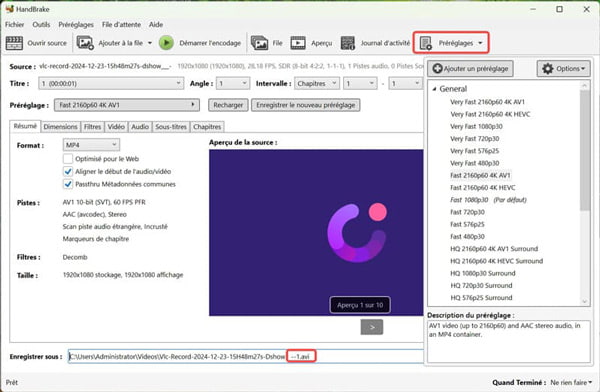The width and height of the screenshot is (600, 392).
Task: Start encoding with the green play icon
Action: click(166, 43)
